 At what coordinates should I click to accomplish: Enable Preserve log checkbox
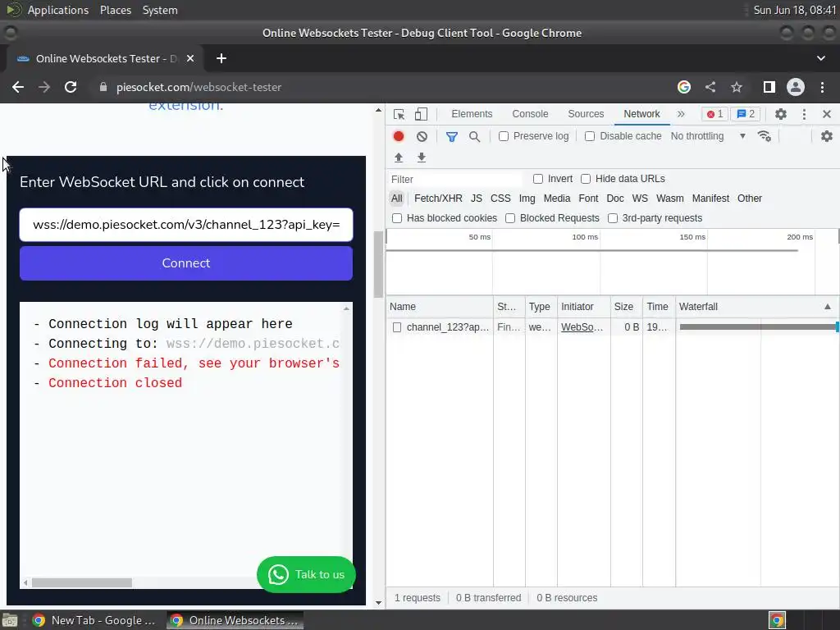(504, 136)
